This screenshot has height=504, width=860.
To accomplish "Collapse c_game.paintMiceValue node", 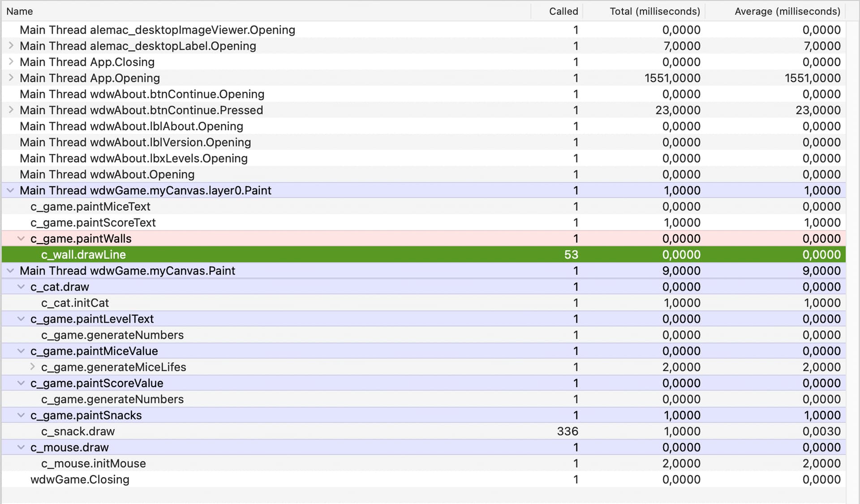I will click(21, 351).
